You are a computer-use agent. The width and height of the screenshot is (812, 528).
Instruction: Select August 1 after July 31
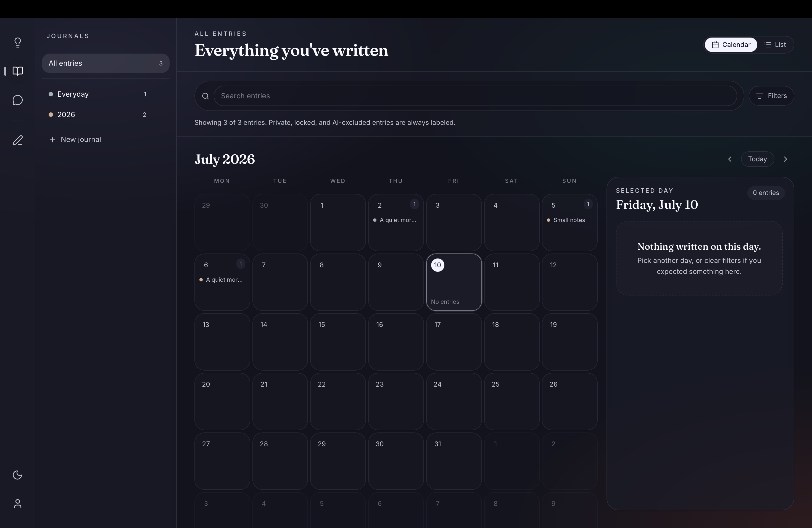pos(512,461)
